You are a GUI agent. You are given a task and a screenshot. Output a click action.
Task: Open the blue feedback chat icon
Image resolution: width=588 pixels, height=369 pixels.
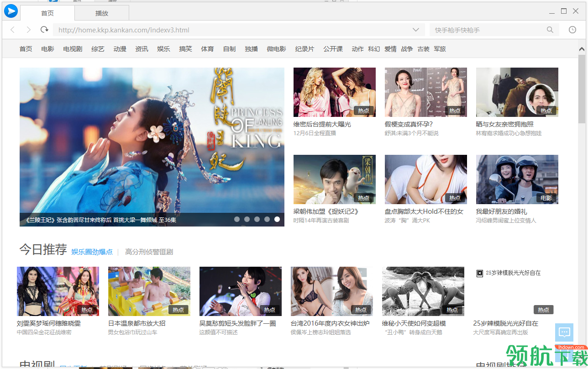click(564, 332)
